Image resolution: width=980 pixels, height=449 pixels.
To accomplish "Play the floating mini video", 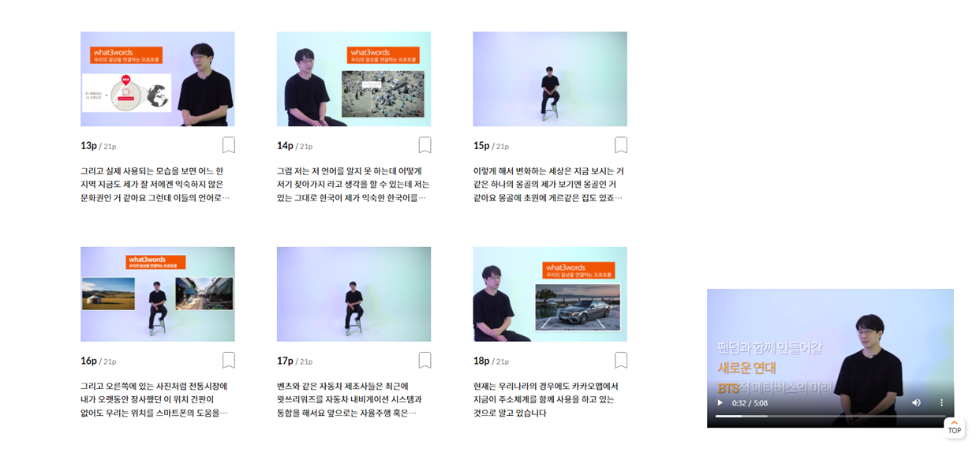I will point(720,402).
